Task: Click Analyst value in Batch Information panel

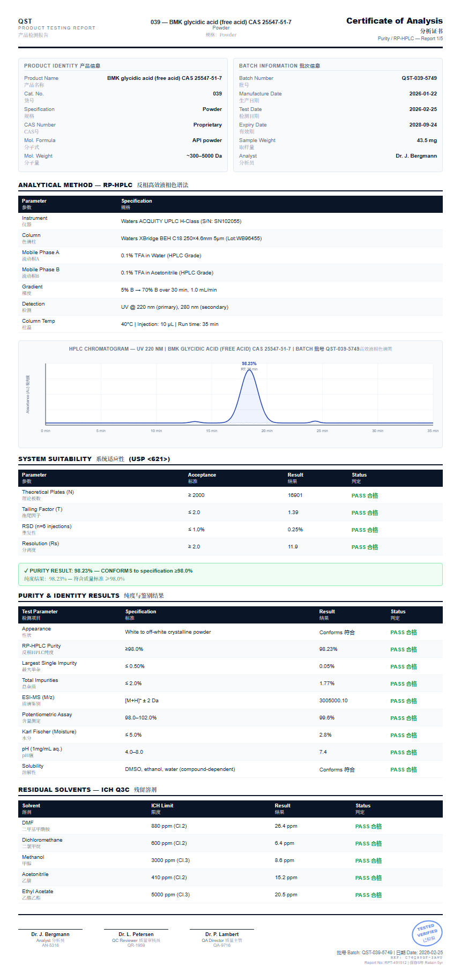Action: tap(416, 156)
